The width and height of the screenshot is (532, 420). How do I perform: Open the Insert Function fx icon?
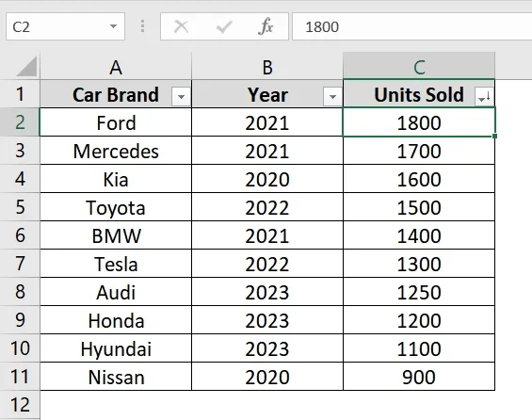tap(266, 26)
